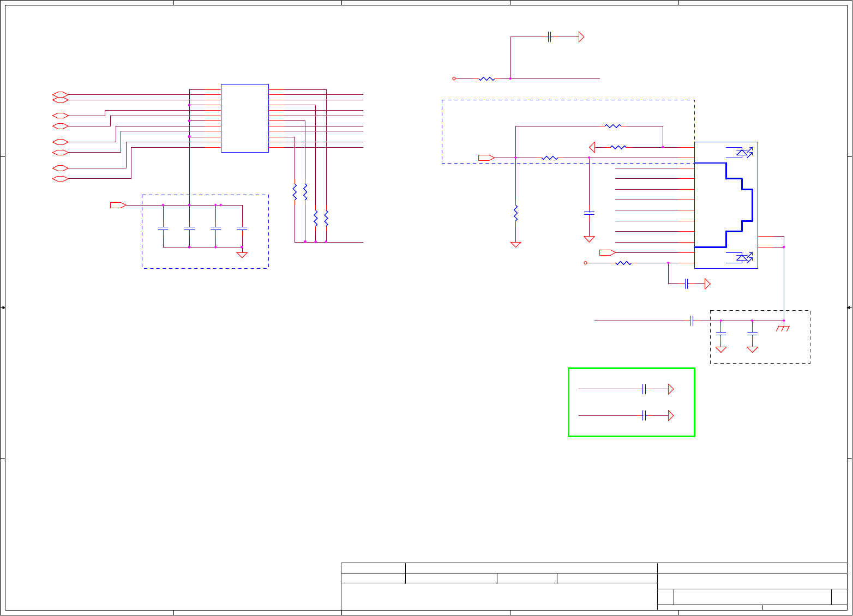Select the lower LED symbol inside the jack

(x=744, y=257)
